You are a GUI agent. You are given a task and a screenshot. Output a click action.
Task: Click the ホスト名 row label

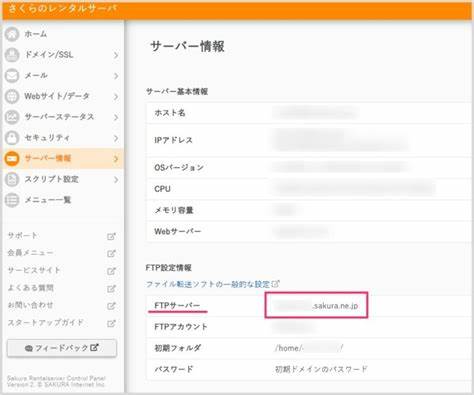[170, 113]
